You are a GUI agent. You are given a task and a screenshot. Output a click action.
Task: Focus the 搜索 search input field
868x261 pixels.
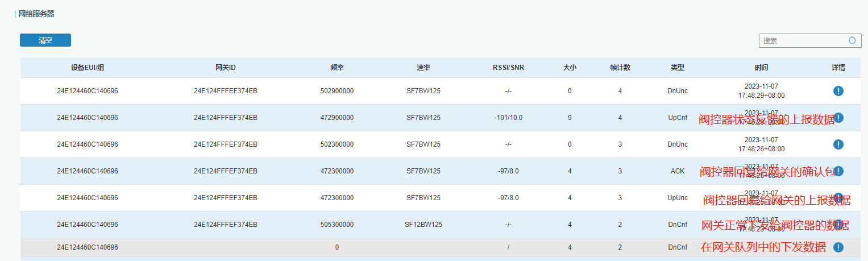[x=801, y=40]
